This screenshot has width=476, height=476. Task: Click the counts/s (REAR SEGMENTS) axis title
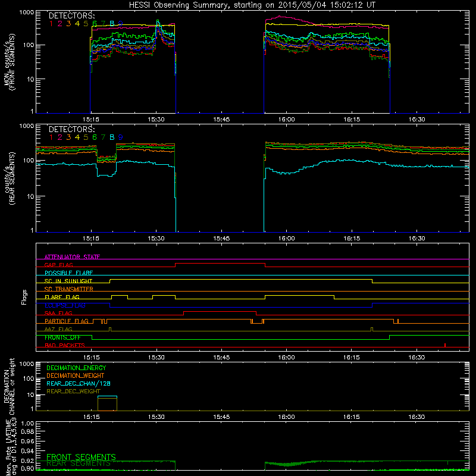tap(9, 178)
